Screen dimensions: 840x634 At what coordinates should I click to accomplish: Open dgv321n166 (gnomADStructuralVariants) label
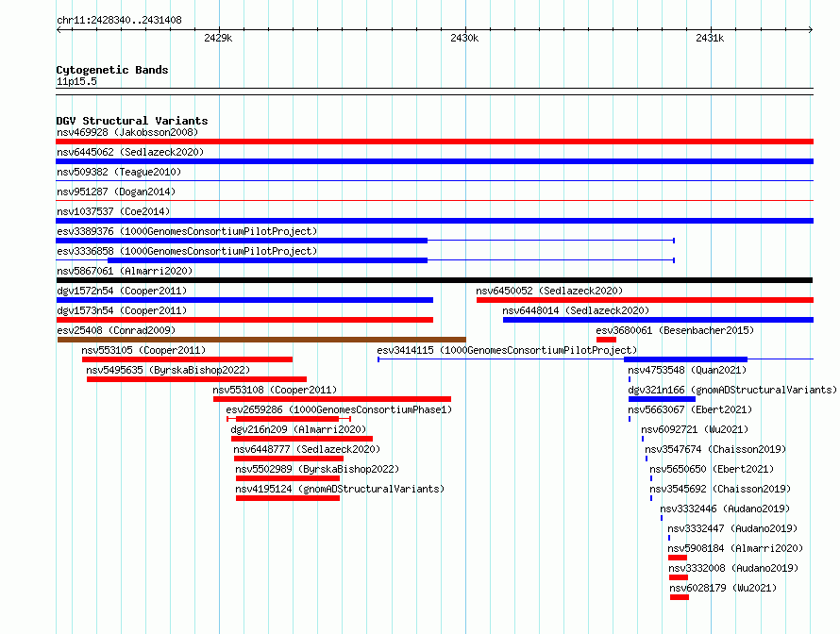[x=732, y=390]
